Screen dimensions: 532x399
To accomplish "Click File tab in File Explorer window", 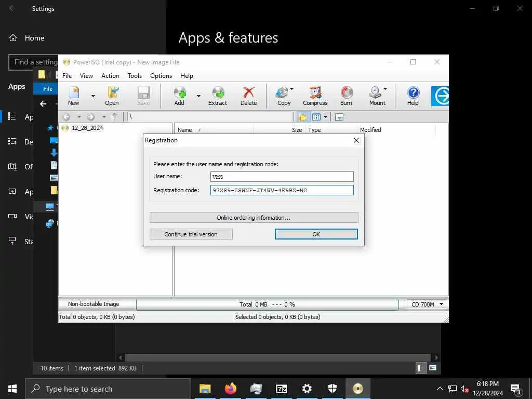I will (x=47, y=88).
